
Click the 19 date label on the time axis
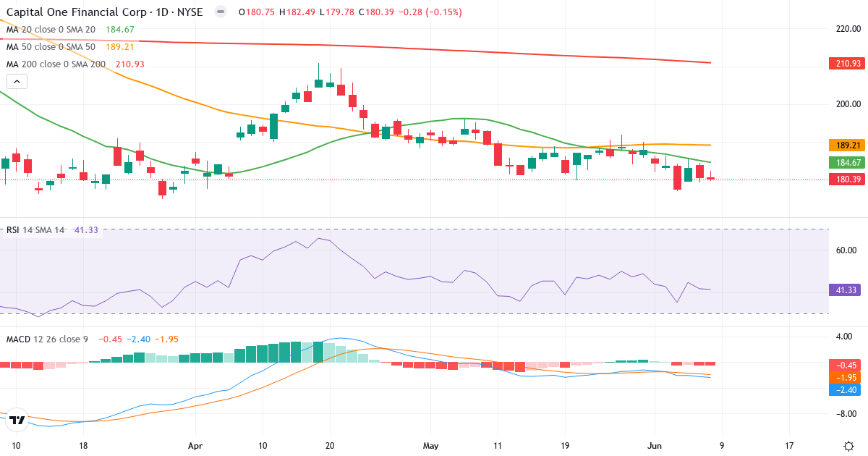click(565, 446)
